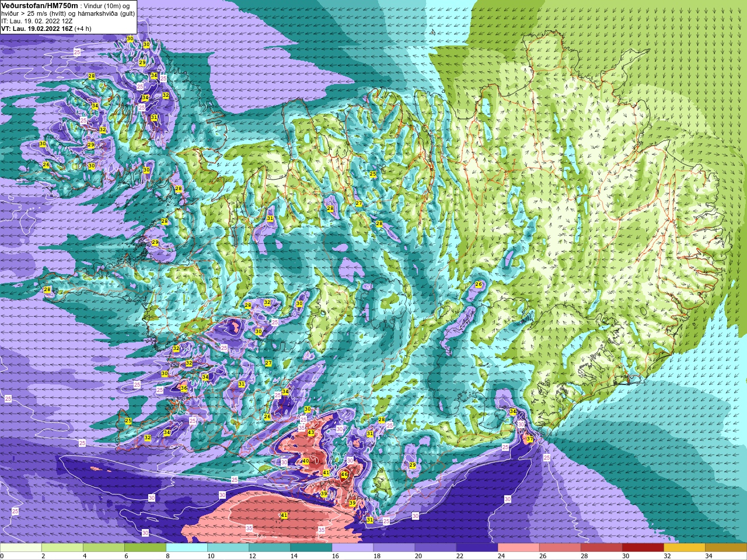The width and height of the screenshot is (747, 560).
Task: Pick the 28–30 m/s red legend swatch
Action: 601,548
